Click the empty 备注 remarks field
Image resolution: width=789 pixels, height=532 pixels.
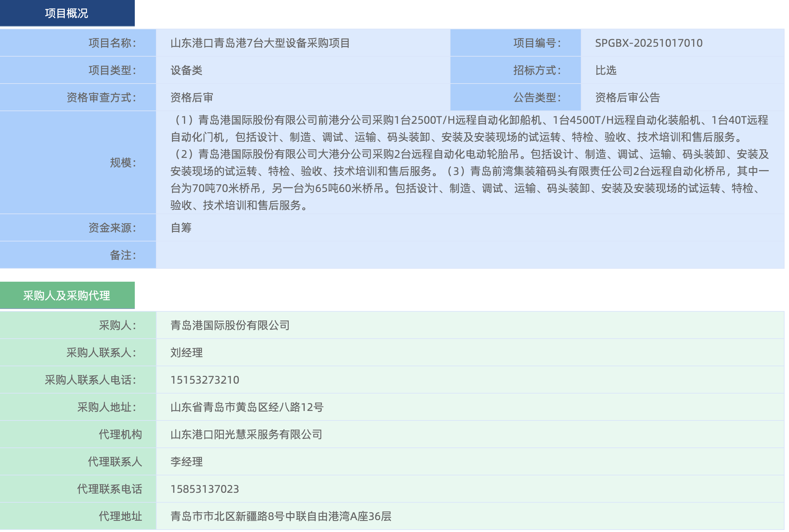(x=470, y=255)
